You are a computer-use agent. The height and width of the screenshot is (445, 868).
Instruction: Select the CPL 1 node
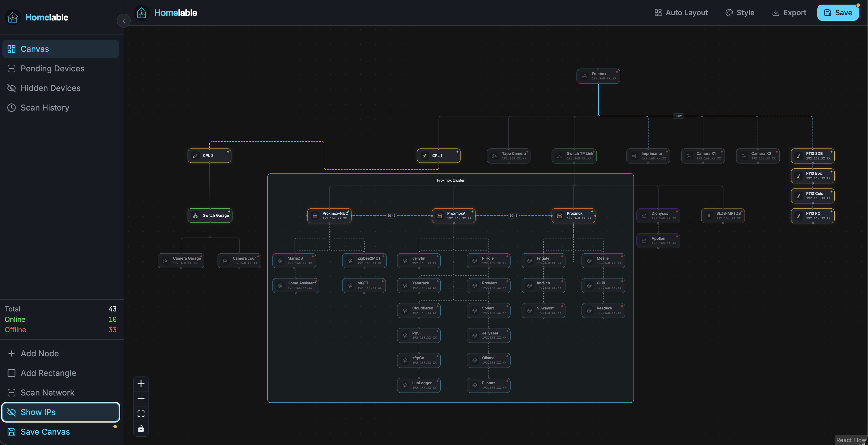coord(438,155)
